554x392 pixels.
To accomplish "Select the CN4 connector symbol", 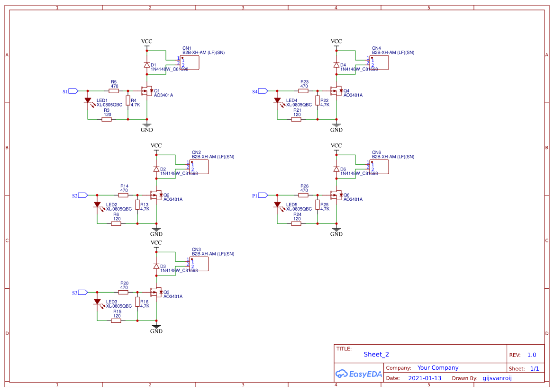I will point(380,63).
